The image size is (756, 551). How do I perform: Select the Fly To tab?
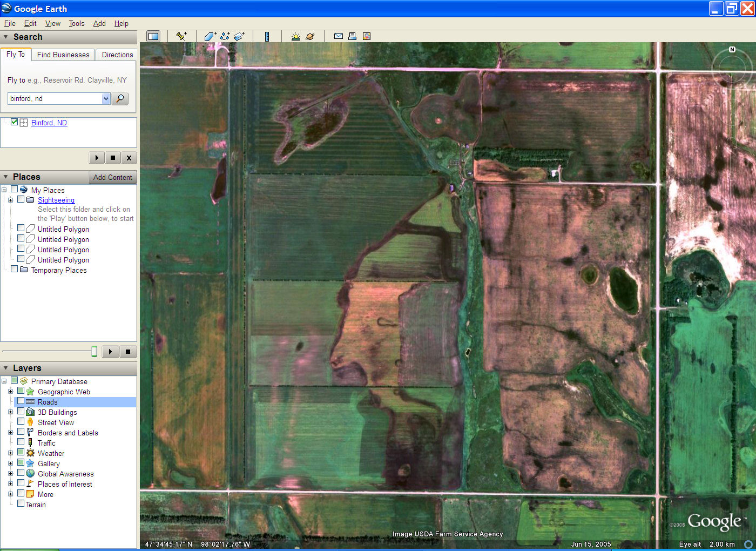coord(16,54)
